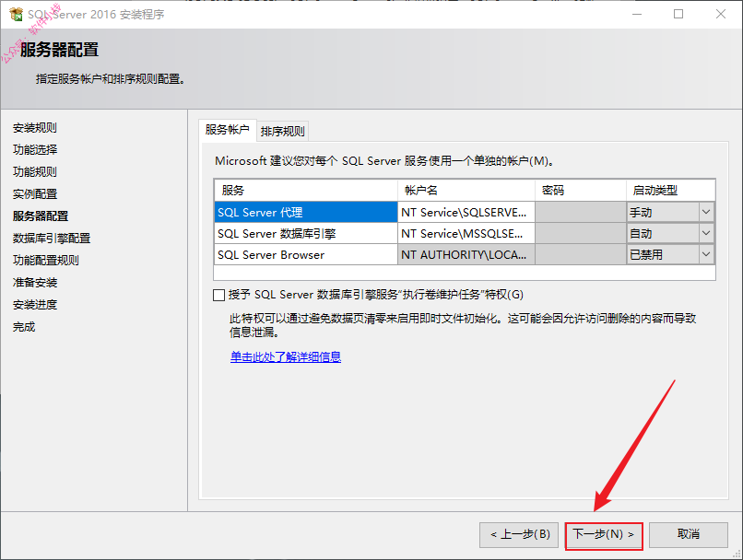The height and width of the screenshot is (560, 743).
Task: Edit account name NT Service\MSSQLSE...
Action: (x=466, y=233)
